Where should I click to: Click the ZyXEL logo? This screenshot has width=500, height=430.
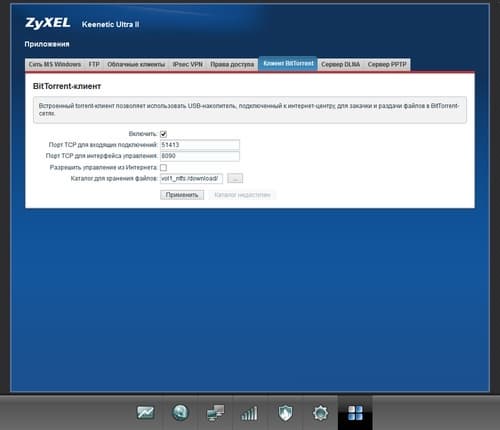[48, 23]
